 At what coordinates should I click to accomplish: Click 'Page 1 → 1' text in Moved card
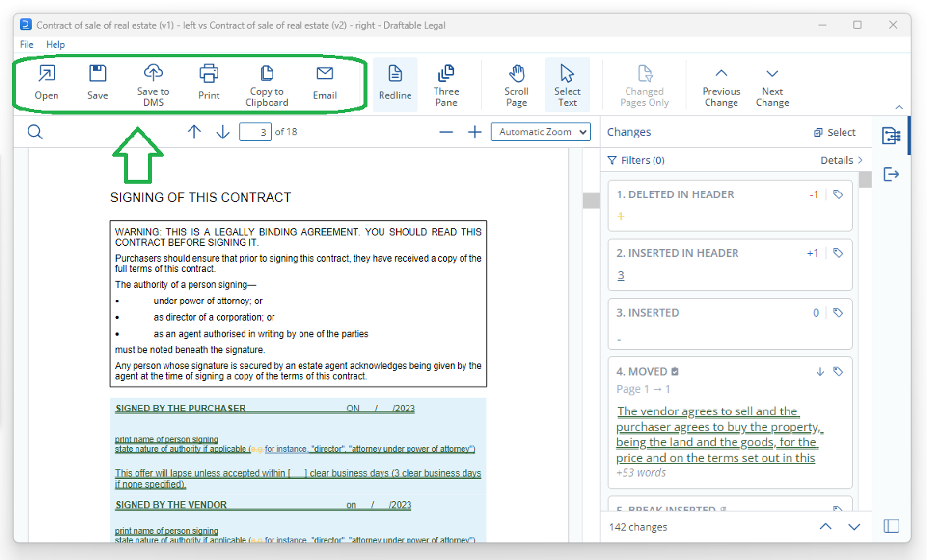643,389
